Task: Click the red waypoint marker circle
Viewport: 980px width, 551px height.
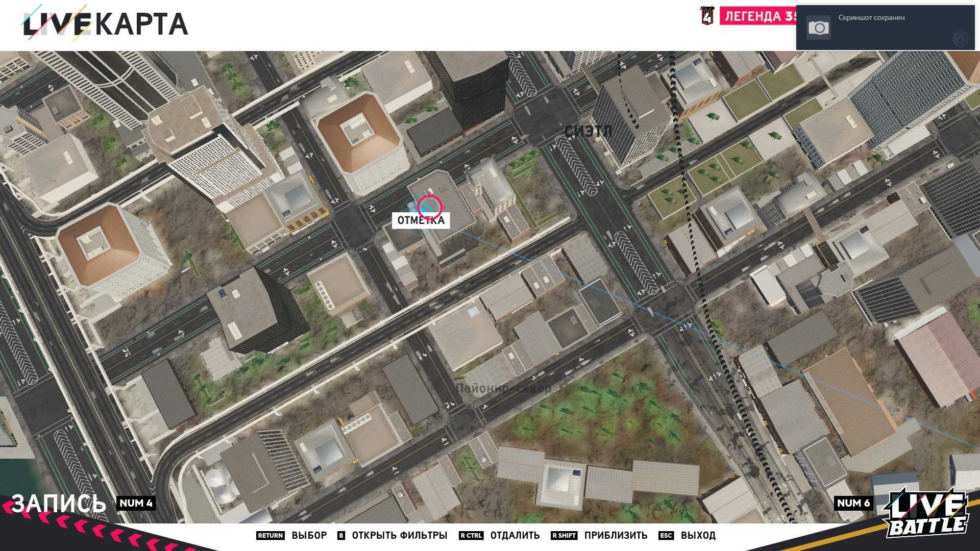Action: point(429,207)
